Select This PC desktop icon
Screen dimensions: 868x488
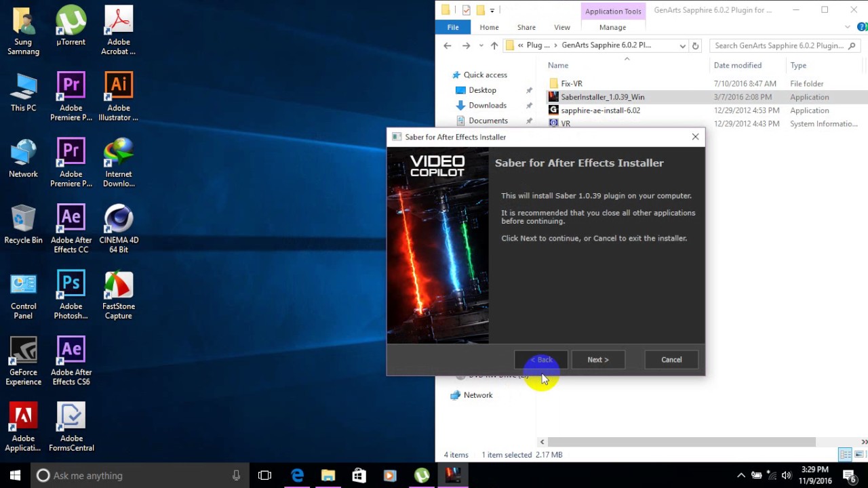[x=23, y=91]
